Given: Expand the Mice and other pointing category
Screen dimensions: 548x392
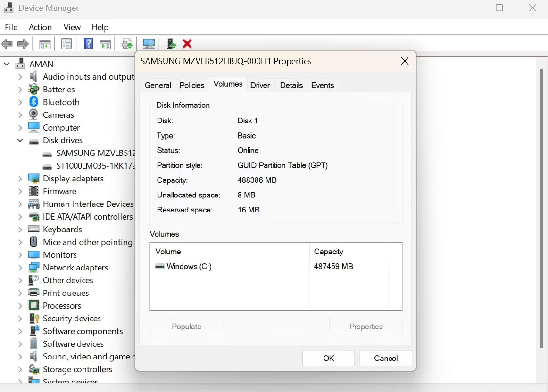Looking at the screenshot, I should [x=20, y=242].
